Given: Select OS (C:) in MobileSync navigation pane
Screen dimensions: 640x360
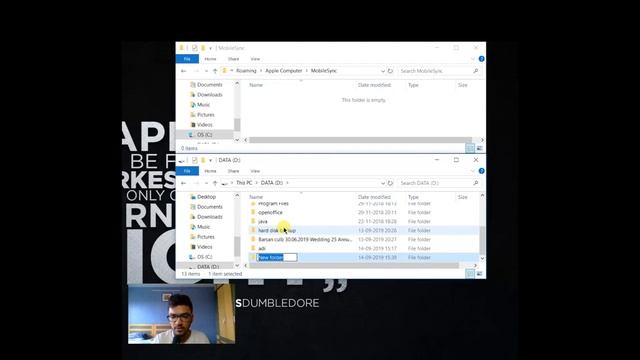Looking at the screenshot, I should (x=204, y=135).
